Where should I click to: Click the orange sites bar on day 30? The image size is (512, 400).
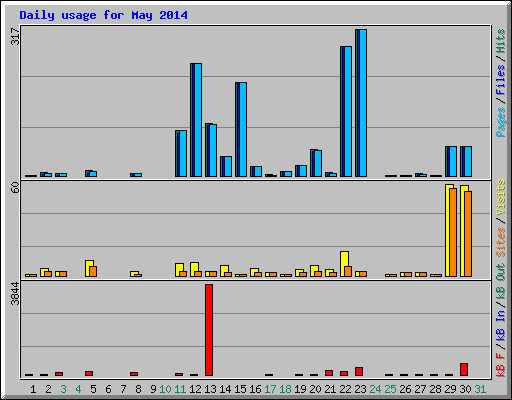468,234
